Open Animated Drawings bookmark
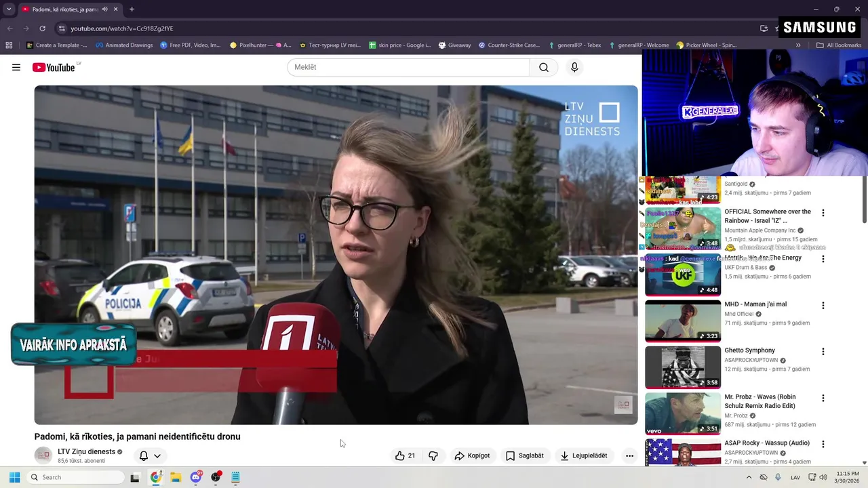Image resolution: width=868 pixels, height=488 pixels. (x=124, y=45)
